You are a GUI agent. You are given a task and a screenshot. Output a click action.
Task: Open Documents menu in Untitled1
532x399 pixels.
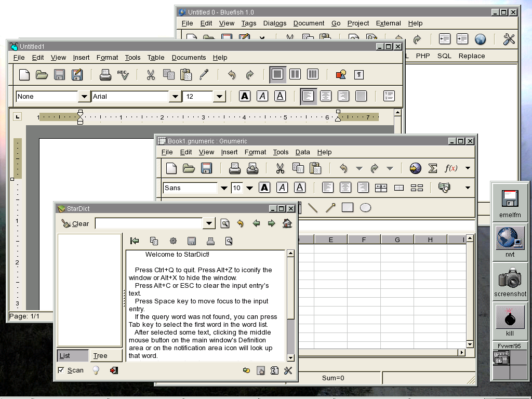[189, 57]
